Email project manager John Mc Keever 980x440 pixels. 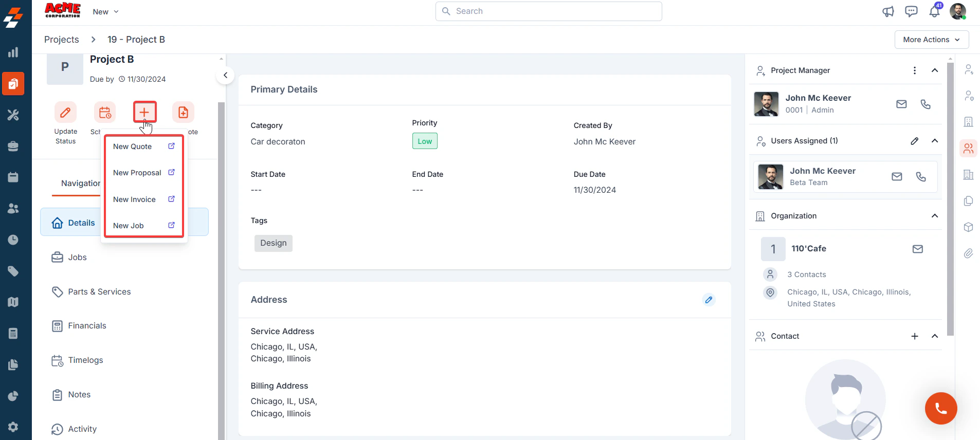pos(901,104)
